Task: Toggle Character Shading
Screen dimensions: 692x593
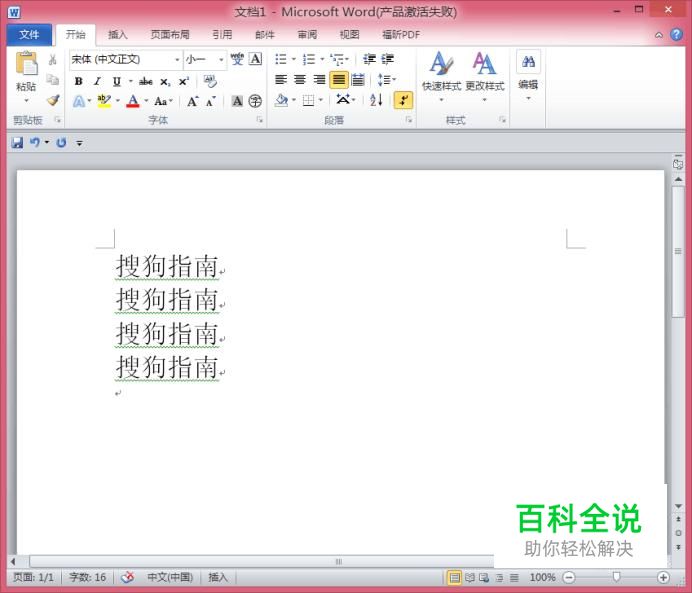Action: (237, 101)
